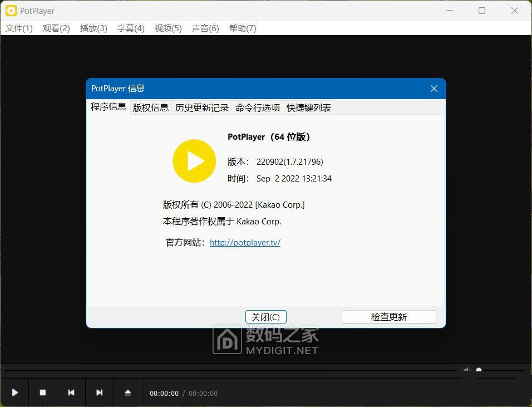Open a file using the eject icon
Image resolution: width=532 pixels, height=407 pixels.
pyautogui.click(x=127, y=393)
